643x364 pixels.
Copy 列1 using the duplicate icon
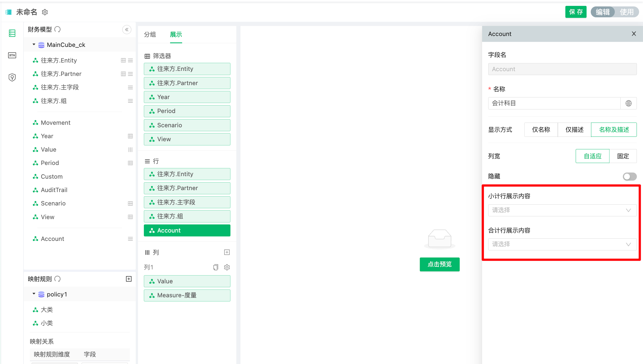[x=216, y=267]
